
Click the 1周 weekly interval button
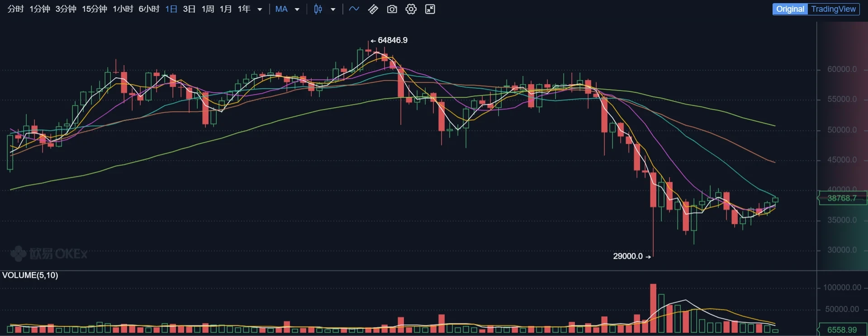[x=208, y=9]
